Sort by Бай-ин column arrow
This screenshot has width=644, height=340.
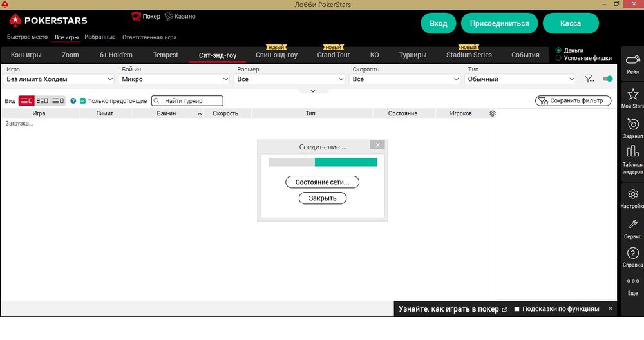(x=200, y=114)
